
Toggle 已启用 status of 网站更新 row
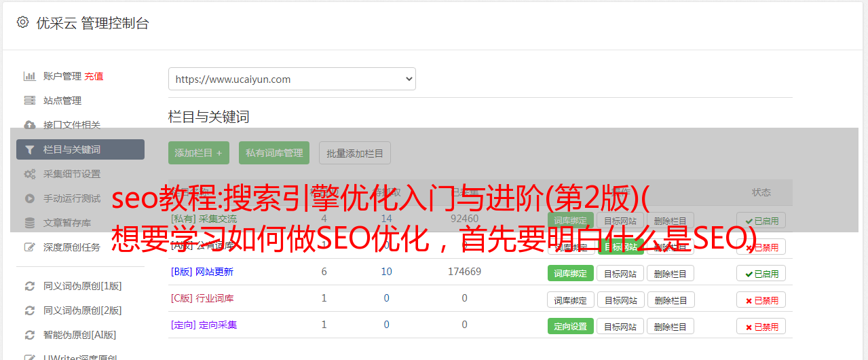pos(761,273)
